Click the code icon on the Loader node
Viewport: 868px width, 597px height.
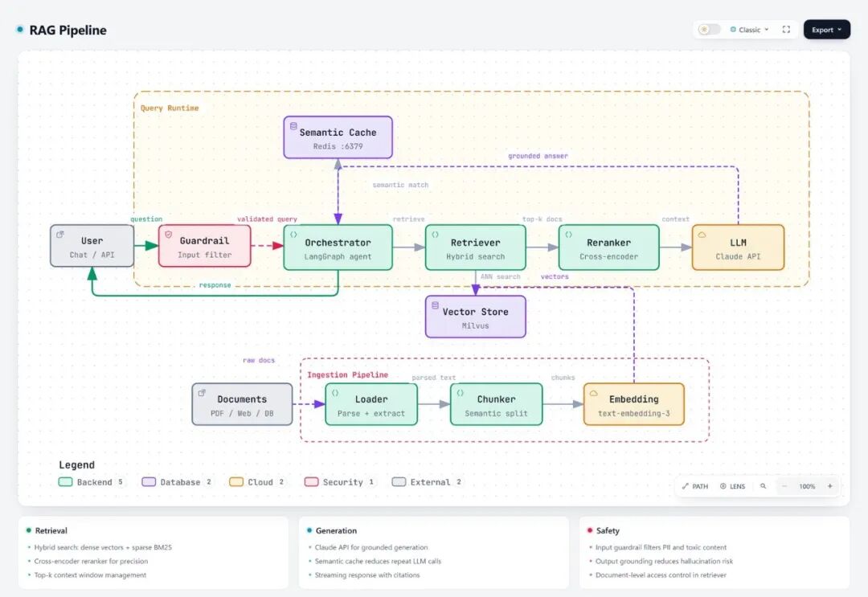click(x=335, y=393)
